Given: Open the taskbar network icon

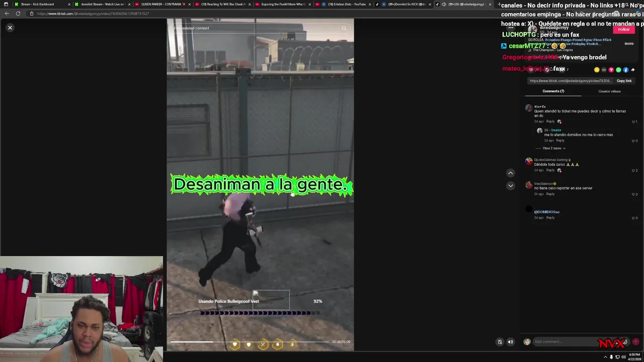Looking at the screenshot, I should 617,357.
